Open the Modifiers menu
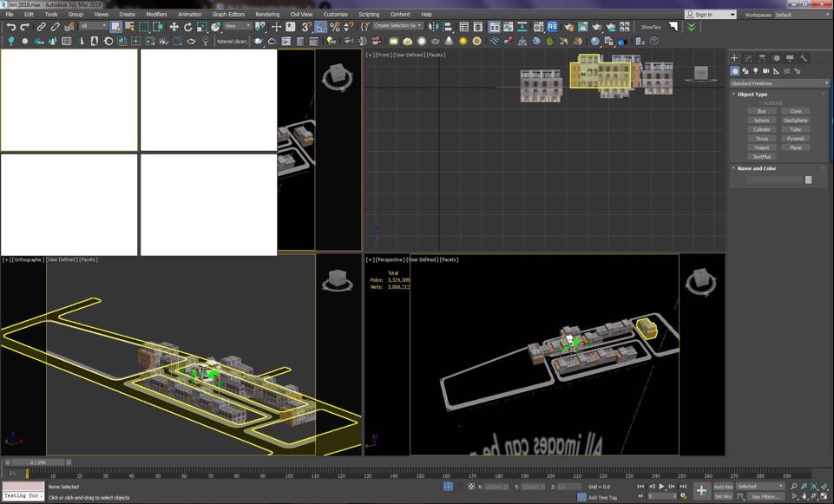This screenshot has height=504, width=834. [x=156, y=15]
